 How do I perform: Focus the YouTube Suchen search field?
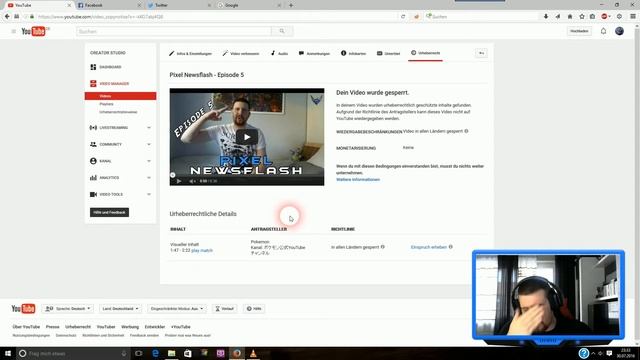(174, 31)
